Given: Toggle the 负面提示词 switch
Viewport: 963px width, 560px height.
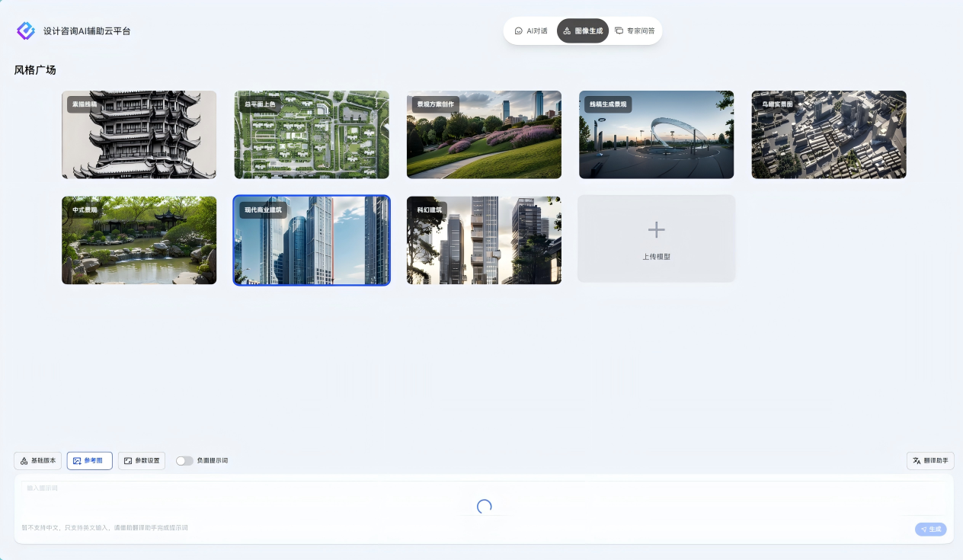Looking at the screenshot, I should pos(184,461).
